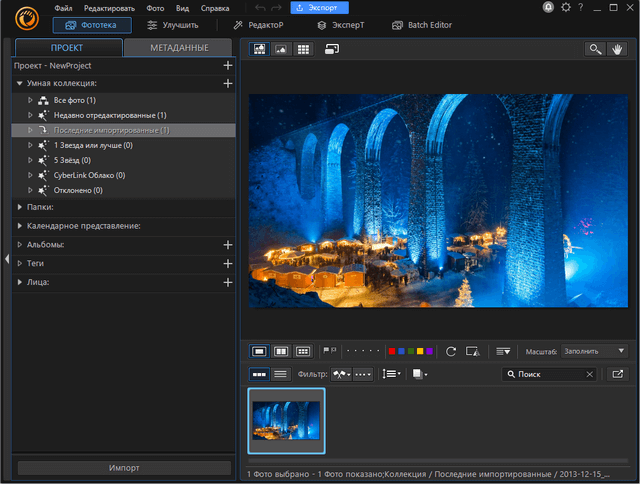This screenshot has height=484, width=640.
Task: Click the rotate image icon
Action: 451,351
